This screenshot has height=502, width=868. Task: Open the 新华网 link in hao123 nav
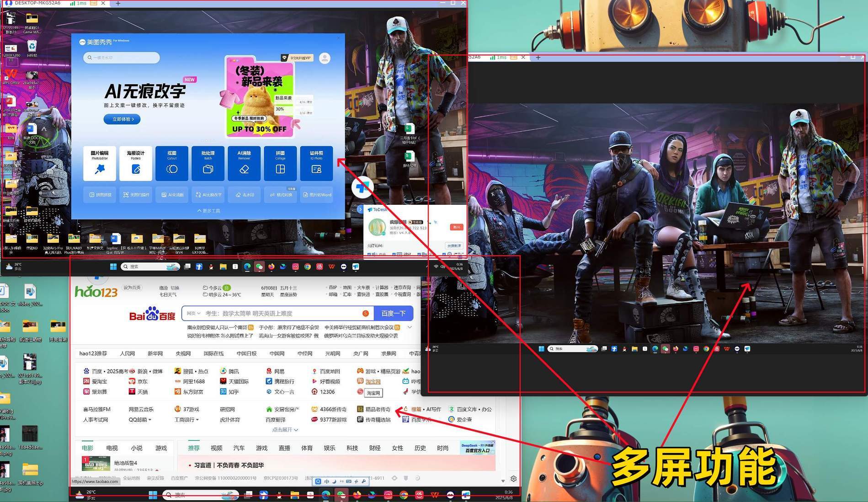(x=155, y=353)
